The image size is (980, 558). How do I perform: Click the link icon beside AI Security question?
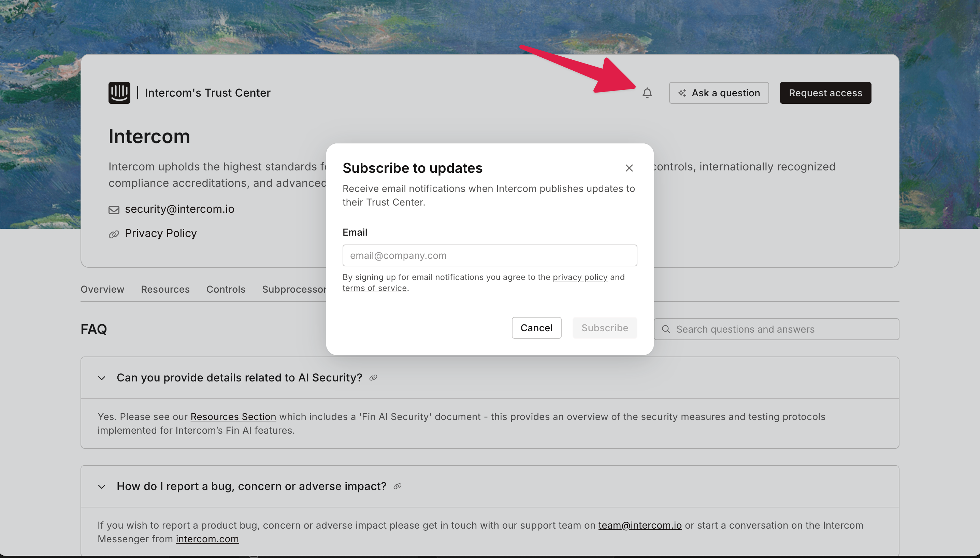[x=373, y=378]
